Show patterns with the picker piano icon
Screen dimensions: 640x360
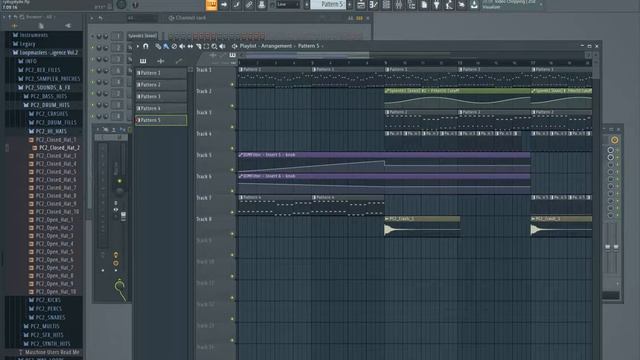[x=143, y=61]
